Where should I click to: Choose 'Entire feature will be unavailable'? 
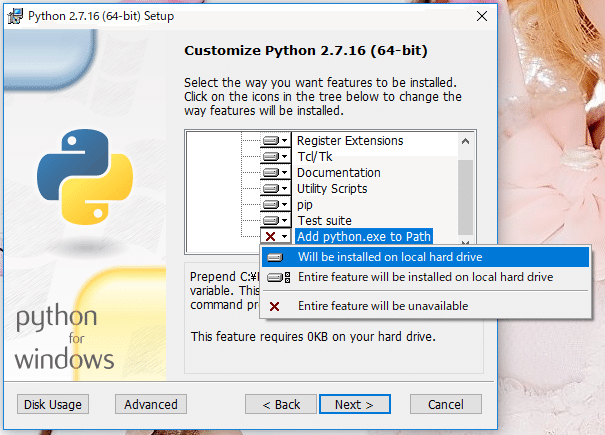point(425,306)
